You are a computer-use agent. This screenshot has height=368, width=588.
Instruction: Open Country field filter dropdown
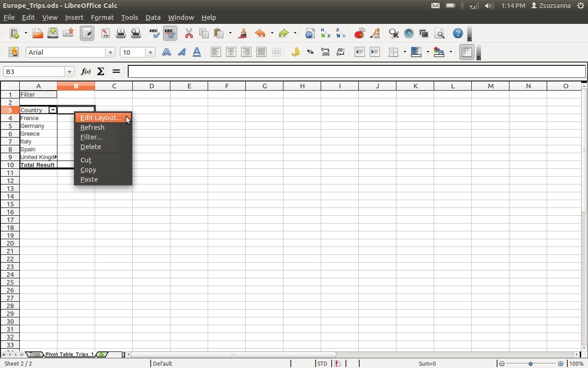[x=53, y=110]
